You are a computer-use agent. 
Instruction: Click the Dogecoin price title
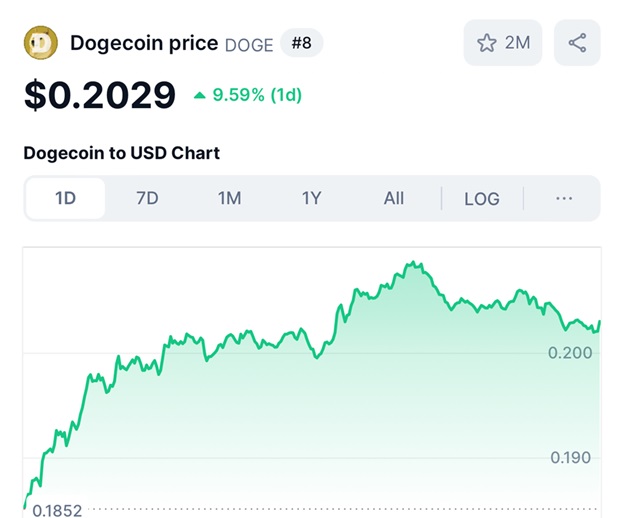click(x=144, y=44)
